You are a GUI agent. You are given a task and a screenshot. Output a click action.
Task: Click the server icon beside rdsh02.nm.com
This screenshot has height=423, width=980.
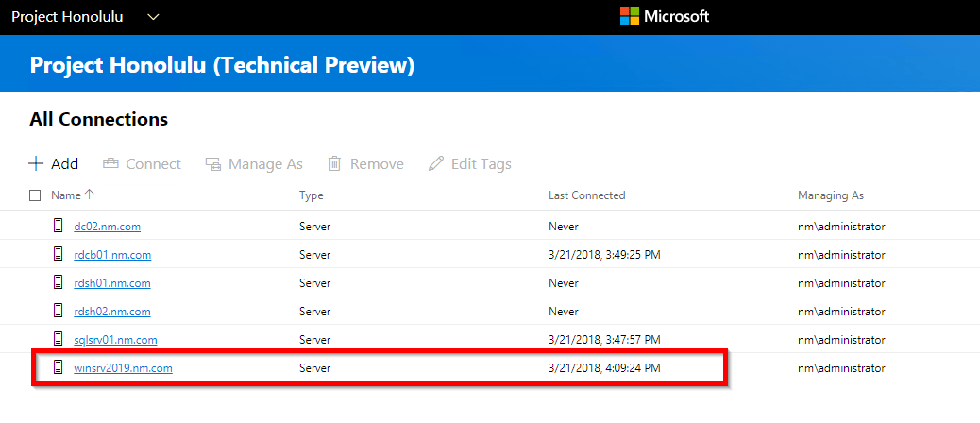pos(59,310)
